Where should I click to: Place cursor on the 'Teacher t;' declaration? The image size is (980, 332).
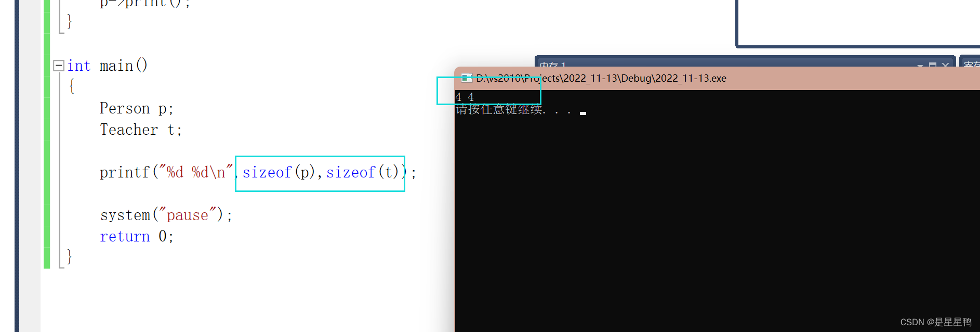(x=141, y=130)
